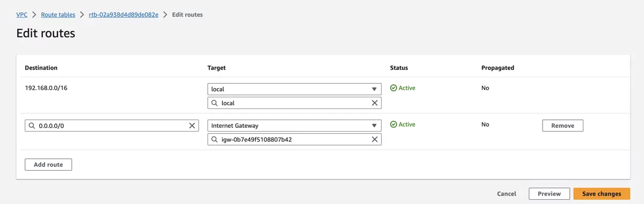Click the Target column header

[216, 68]
